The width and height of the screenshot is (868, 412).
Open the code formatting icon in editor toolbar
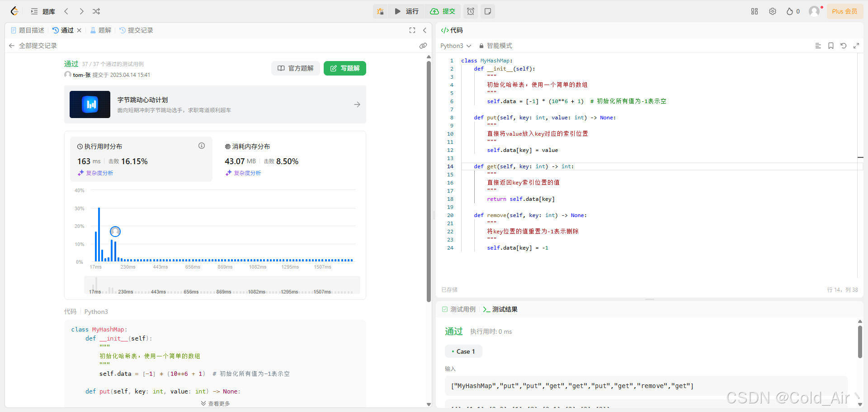pos(817,45)
